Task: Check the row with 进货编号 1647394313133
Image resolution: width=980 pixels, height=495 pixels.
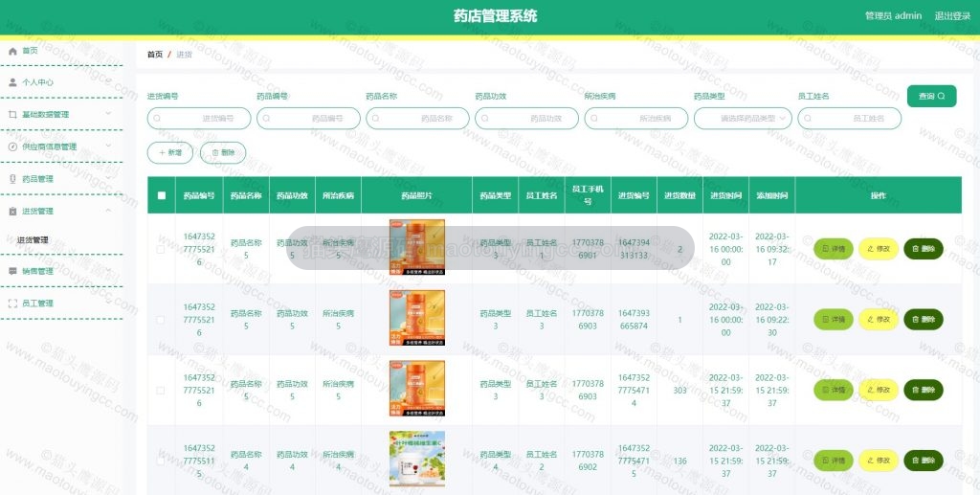Action: (161, 249)
